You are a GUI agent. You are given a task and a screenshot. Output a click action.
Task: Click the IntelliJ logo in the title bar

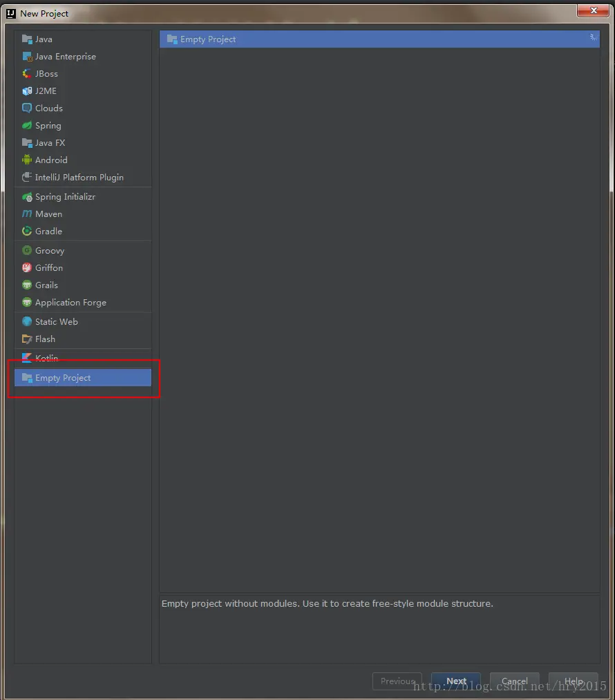(x=11, y=13)
